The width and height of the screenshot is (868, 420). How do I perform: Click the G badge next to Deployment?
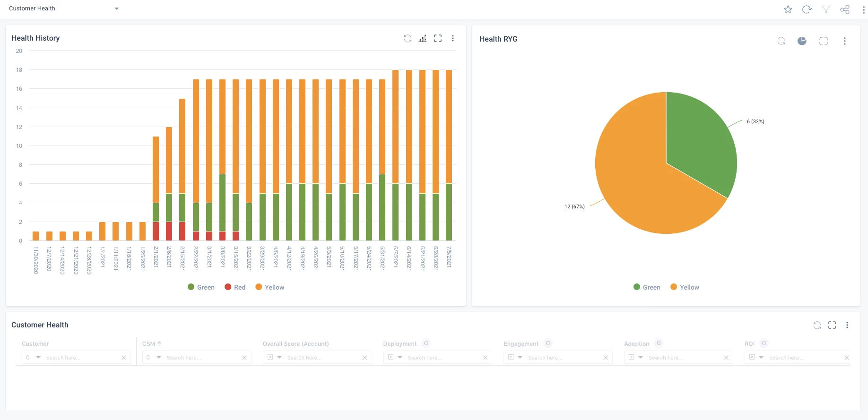pos(426,343)
